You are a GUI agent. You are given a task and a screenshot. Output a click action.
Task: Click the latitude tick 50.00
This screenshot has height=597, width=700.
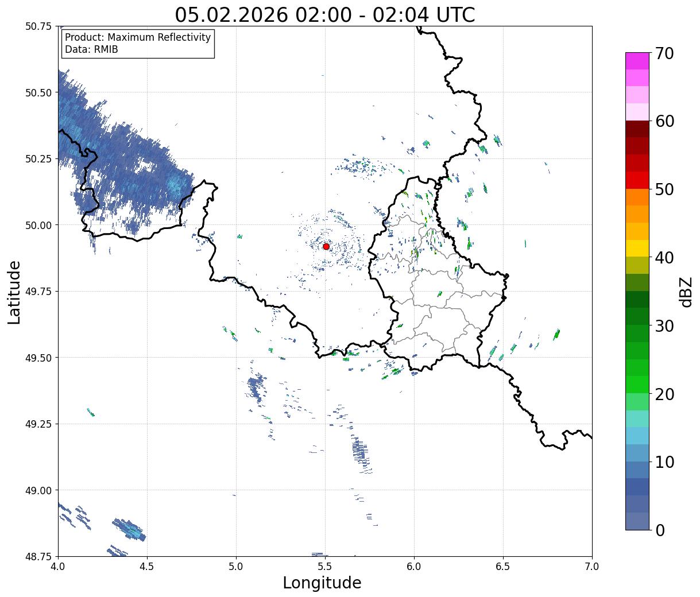(38, 225)
